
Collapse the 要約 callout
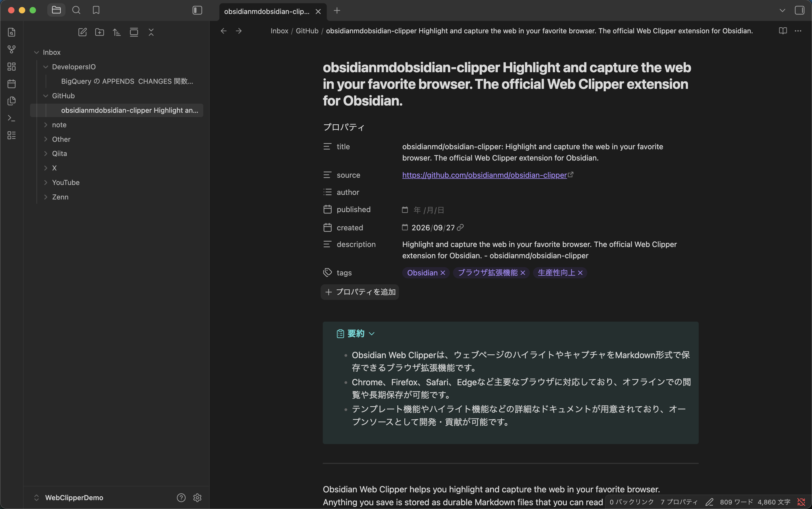(372, 334)
